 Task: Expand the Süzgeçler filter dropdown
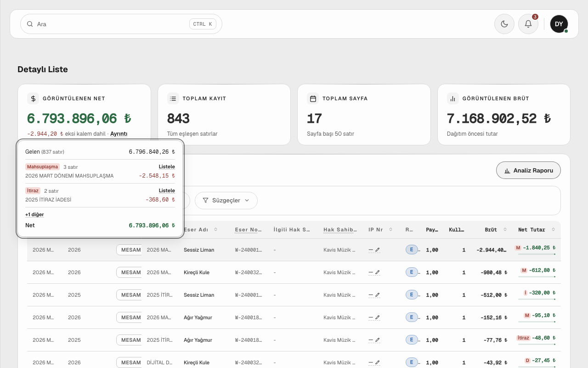[226, 200]
